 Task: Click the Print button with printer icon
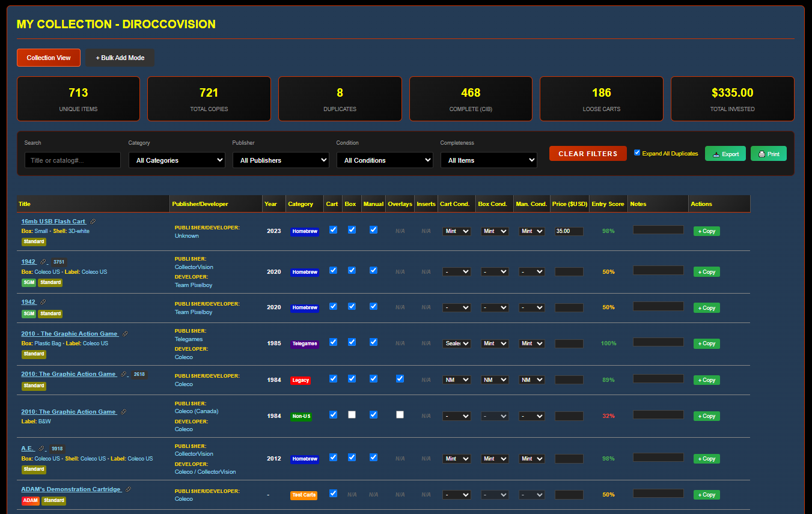(x=768, y=154)
